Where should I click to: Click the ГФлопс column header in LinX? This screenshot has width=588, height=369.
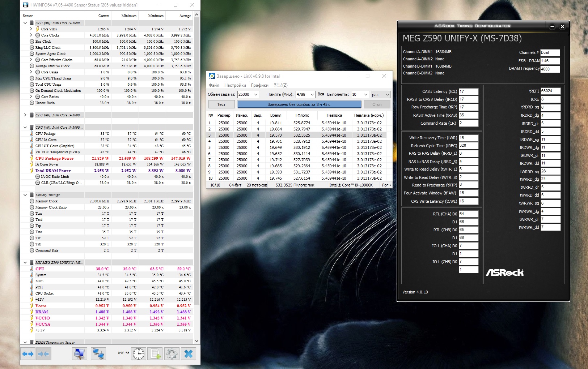click(x=302, y=115)
